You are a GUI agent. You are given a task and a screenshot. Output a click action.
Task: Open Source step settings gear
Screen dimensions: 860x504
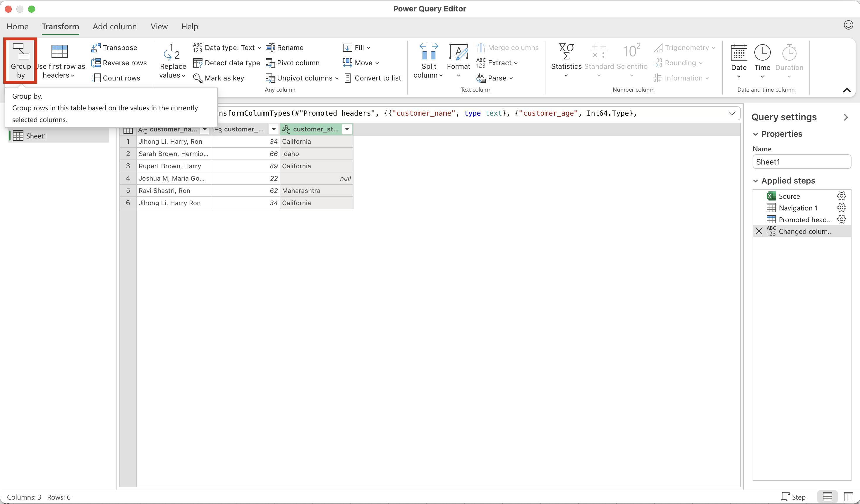tap(841, 196)
